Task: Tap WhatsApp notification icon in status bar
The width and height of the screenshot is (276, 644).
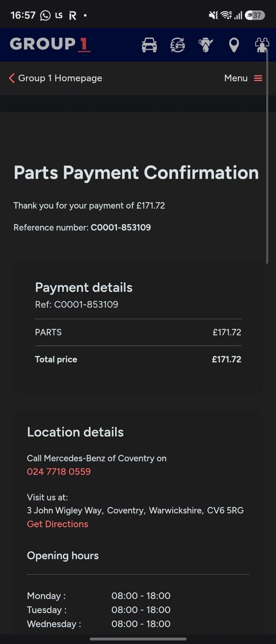Action: (45, 15)
